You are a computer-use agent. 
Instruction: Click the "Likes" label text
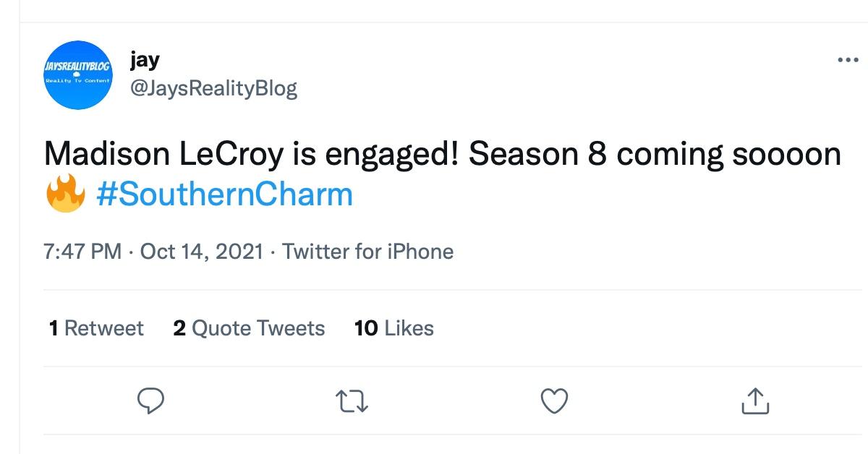(409, 328)
